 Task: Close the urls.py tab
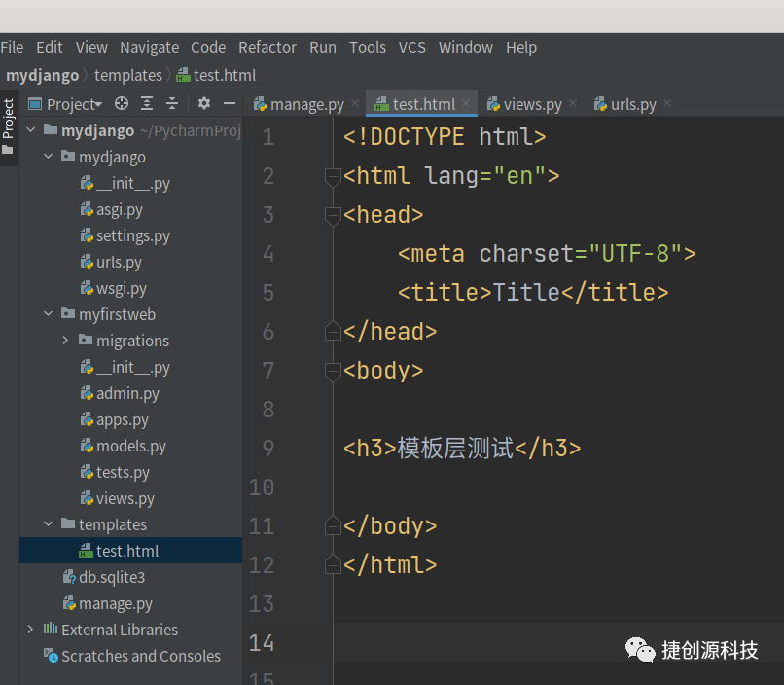[667, 103]
